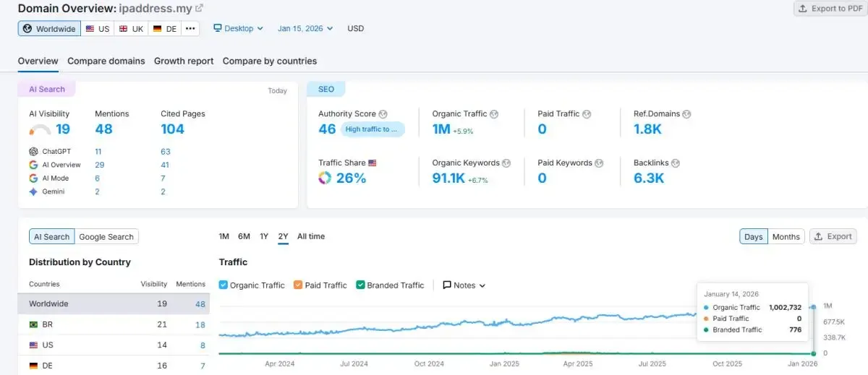Image resolution: width=868 pixels, height=375 pixels.
Task: Disable the Branded Traffic checkbox
Action: [x=360, y=285]
